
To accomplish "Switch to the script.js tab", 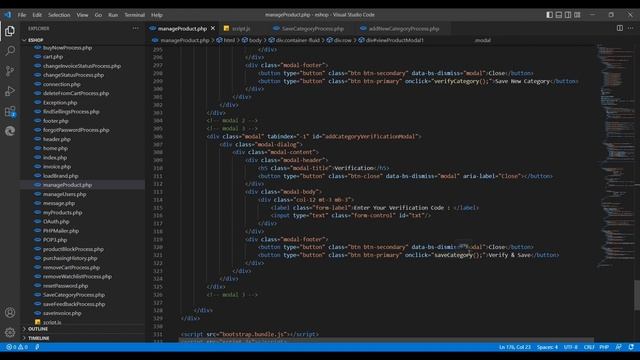I will tap(241, 29).
